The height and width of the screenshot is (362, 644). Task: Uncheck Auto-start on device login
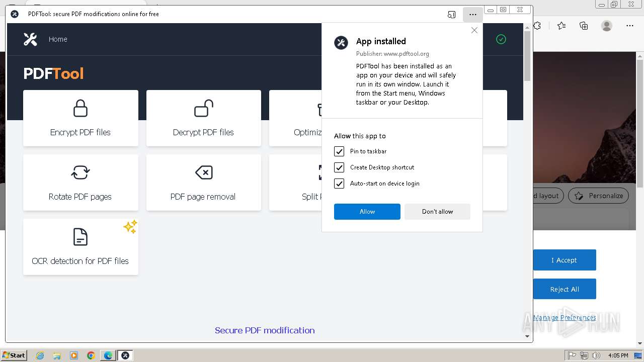tap(339, 184)
